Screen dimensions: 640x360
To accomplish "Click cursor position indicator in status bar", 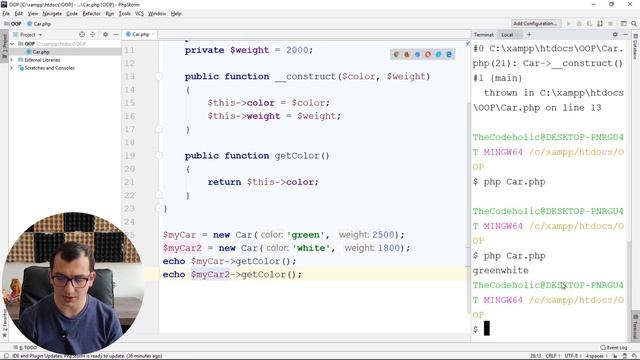I will [x=535, y=356].
